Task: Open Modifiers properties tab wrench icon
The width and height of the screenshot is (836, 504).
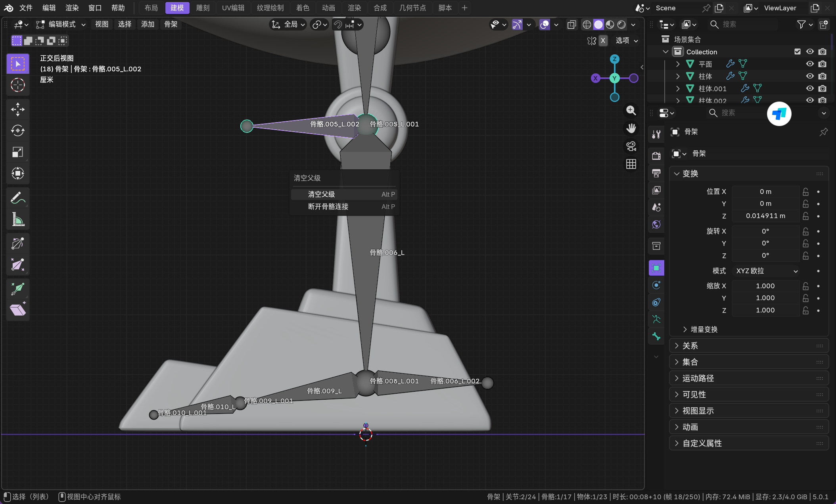Action: click(656, 134)
